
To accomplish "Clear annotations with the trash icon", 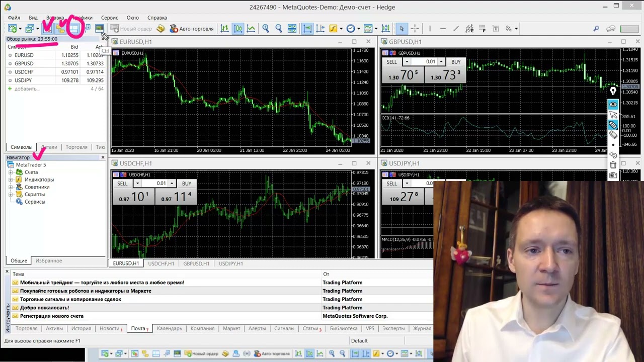I will click(x=613, y=165).
